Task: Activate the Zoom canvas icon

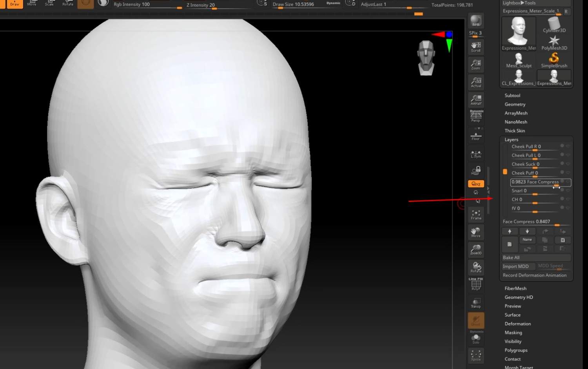Action: (x=476, y=64)
